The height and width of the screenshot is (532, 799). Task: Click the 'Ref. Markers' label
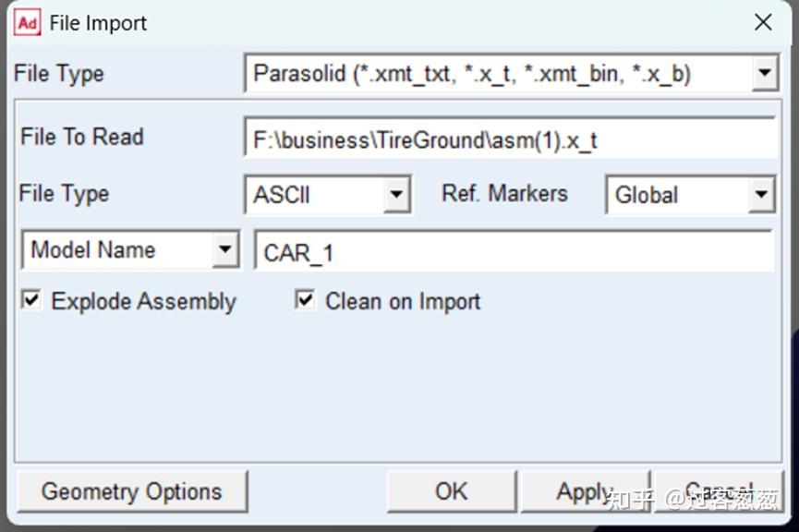point(504,194)
